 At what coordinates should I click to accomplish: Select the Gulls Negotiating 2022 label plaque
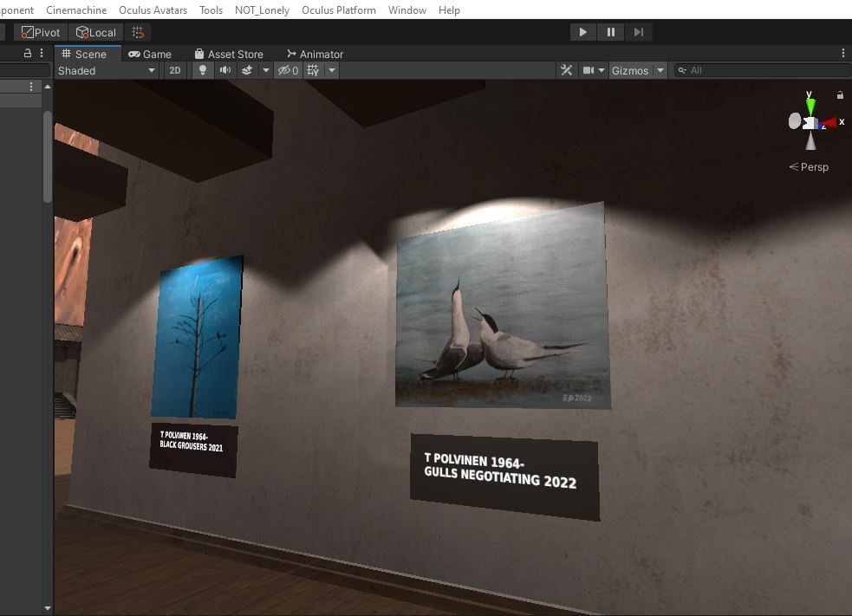(504, 477)
